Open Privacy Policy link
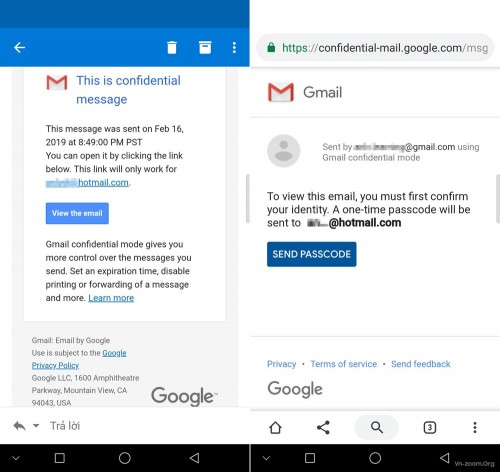Viewport: 500px width, 472px height. [55, 365]
